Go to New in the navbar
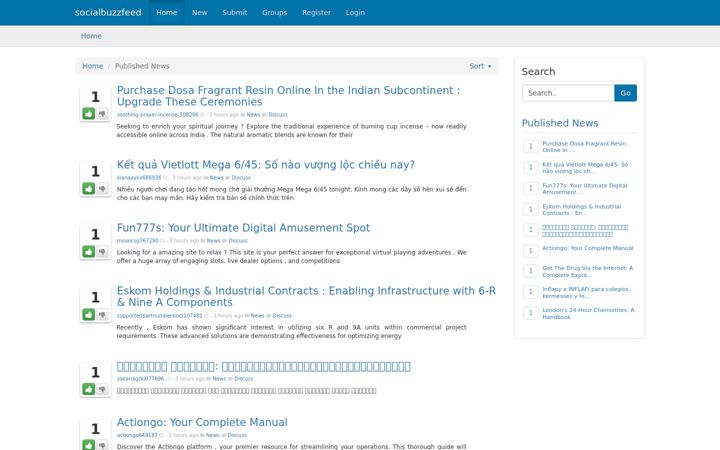Viewport: 720px width, 450px height. click(199, 12)
